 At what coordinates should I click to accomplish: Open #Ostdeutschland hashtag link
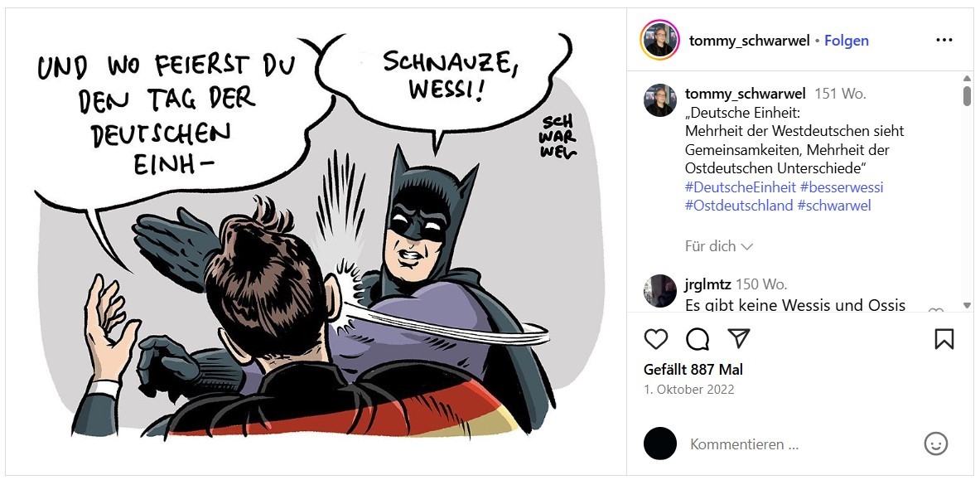[x=739, y=206]
